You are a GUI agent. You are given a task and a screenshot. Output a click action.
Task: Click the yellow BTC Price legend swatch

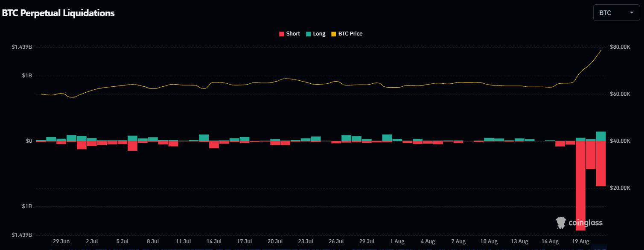(334, 34)
